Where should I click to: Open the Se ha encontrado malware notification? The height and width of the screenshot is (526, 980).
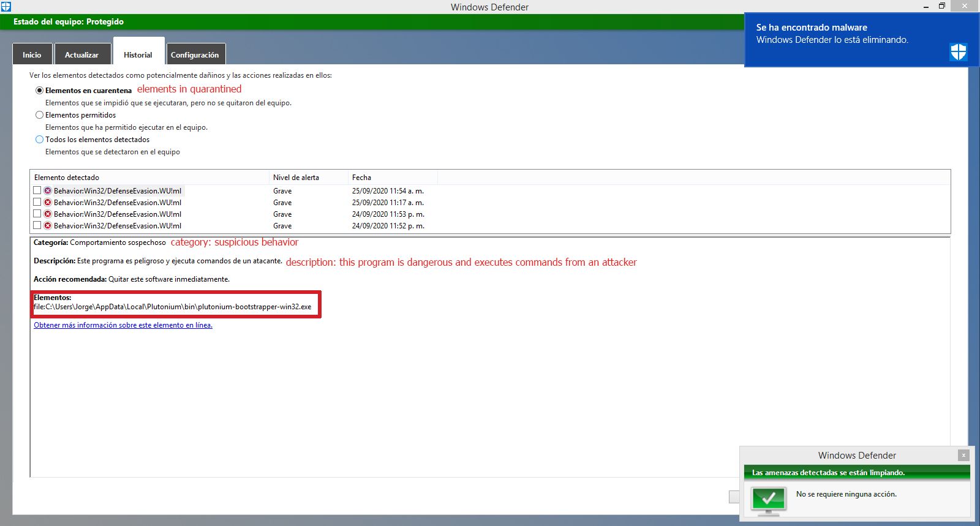[862, 40]
